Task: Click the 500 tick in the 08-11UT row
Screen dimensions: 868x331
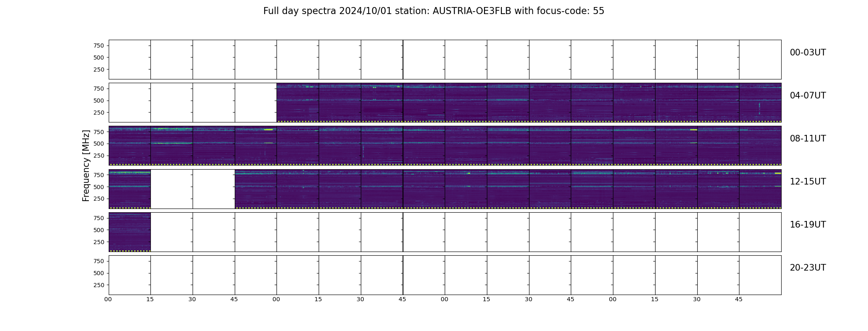Action: point(99,144)
